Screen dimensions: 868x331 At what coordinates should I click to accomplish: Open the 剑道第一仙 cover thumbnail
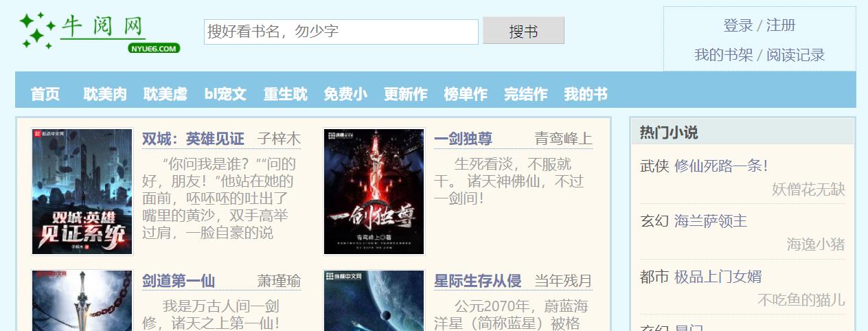[x=82, y=300]
